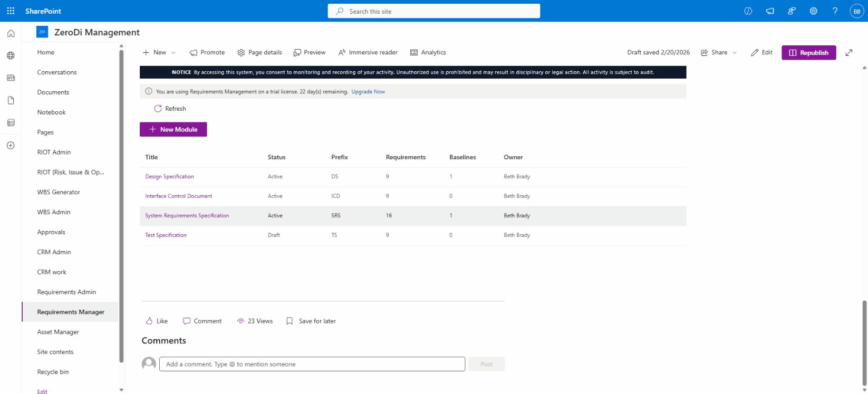Open Pages in site navigation
The image size is (868, 394).
(45, 132)
